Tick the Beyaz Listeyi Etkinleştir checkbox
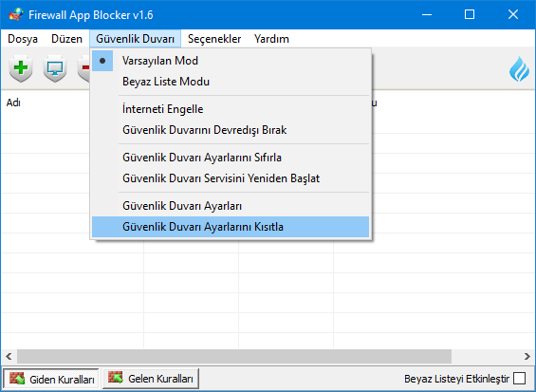536x392 pixels. point(519,379)
